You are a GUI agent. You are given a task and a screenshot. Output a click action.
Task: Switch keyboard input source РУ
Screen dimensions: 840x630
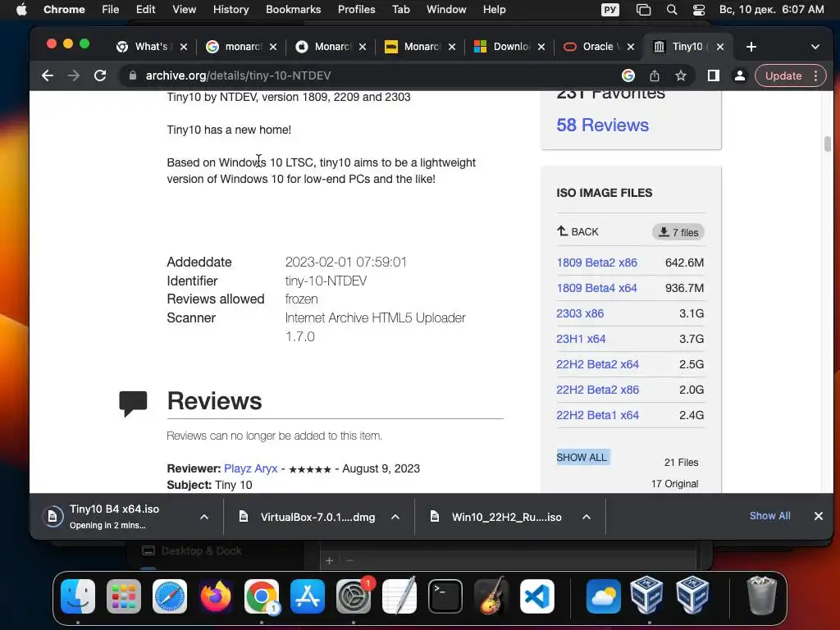(610, 10)
